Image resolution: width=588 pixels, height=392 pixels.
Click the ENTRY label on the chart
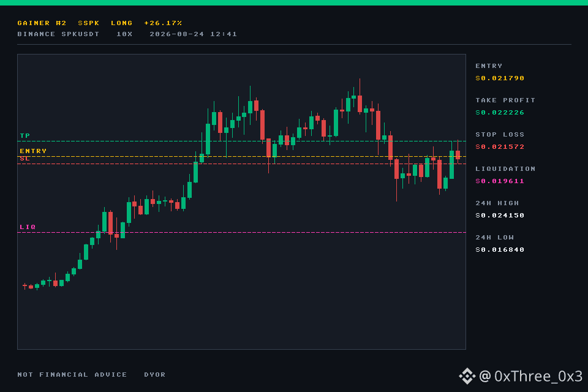(33, 151)
